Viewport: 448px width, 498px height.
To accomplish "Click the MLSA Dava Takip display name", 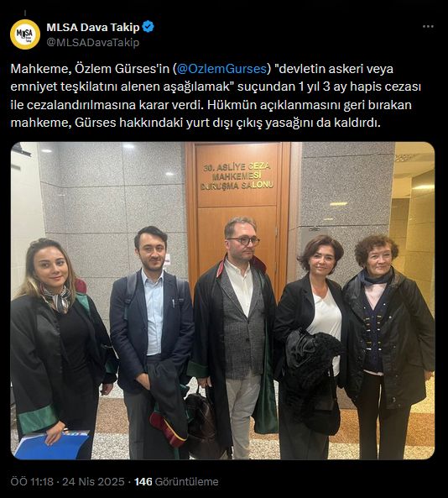I will 93,28.
